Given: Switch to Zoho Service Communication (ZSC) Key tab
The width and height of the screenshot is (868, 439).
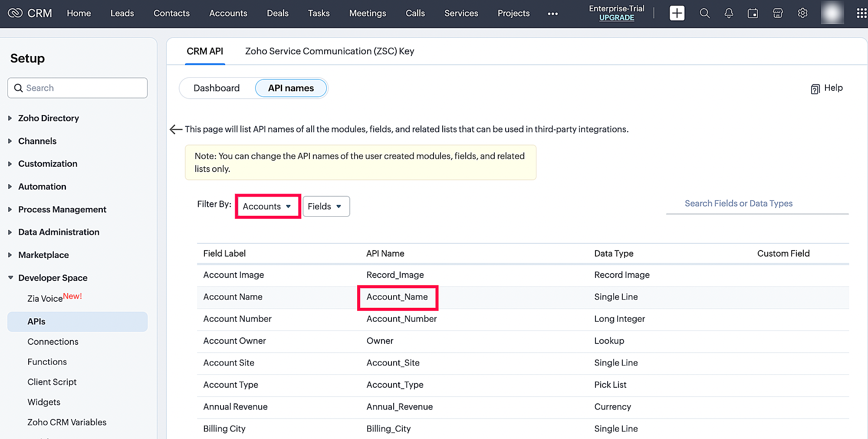Looking at the screenshot, I should (329, 51).
